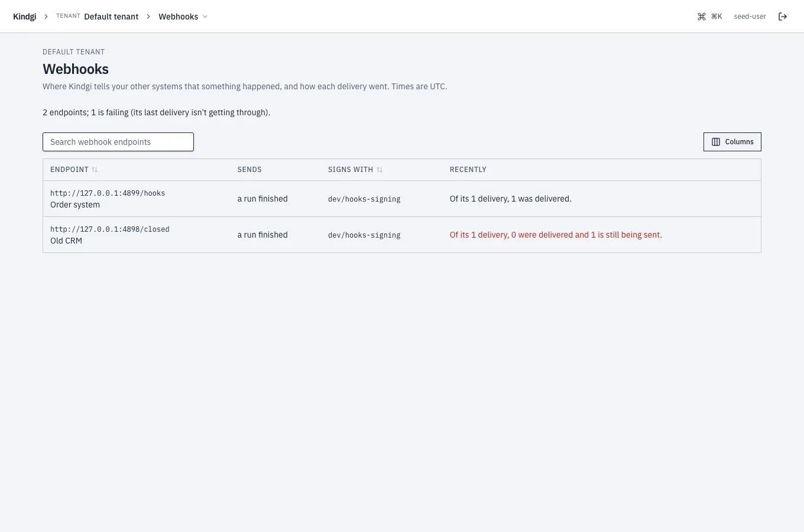
Task: Click the sign-out icon
Action: tap(783, 17)
